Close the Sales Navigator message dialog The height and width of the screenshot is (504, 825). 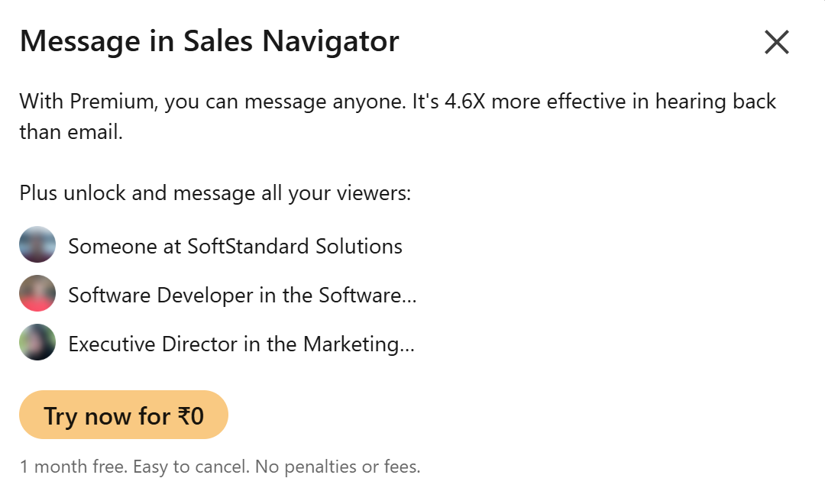coord(776,43)
